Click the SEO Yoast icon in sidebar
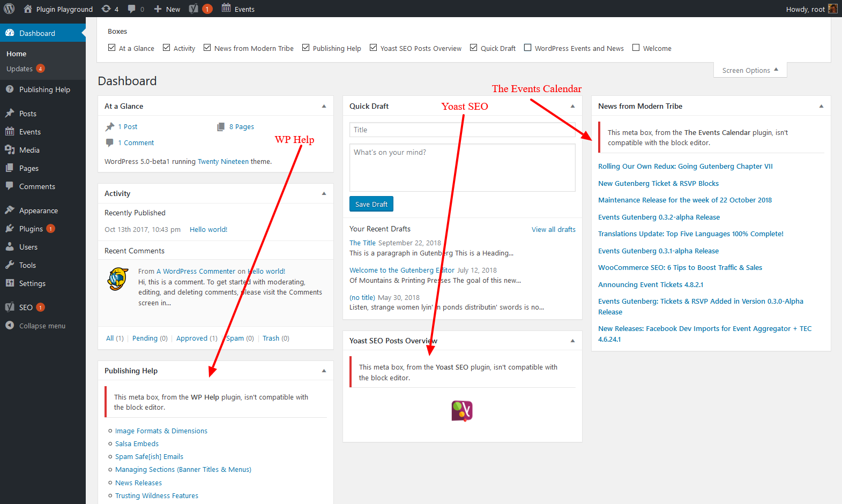Image resolution: width=842 pixels, height=504 pixels. pyautogui.click(x=10, y=307)
